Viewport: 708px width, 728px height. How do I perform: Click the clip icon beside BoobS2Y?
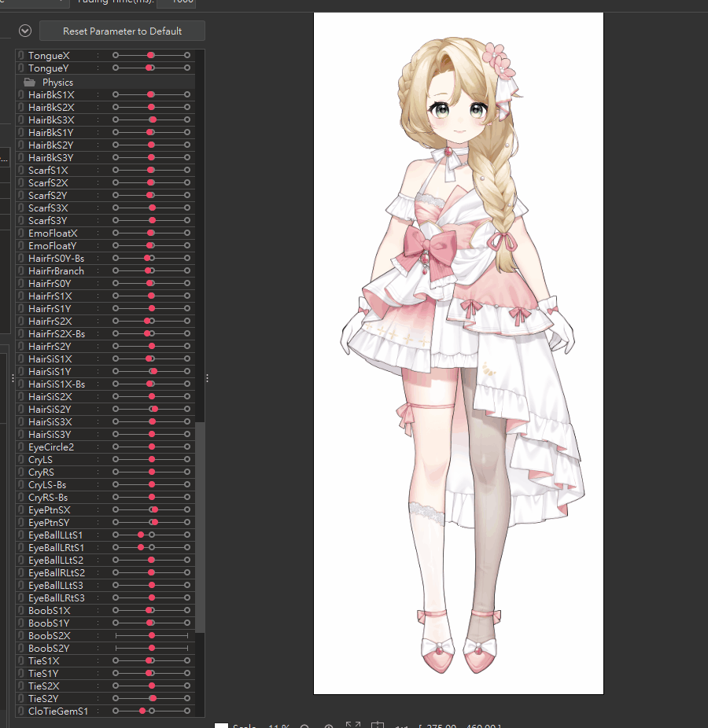pyautogui.click(x=21, y=648)
